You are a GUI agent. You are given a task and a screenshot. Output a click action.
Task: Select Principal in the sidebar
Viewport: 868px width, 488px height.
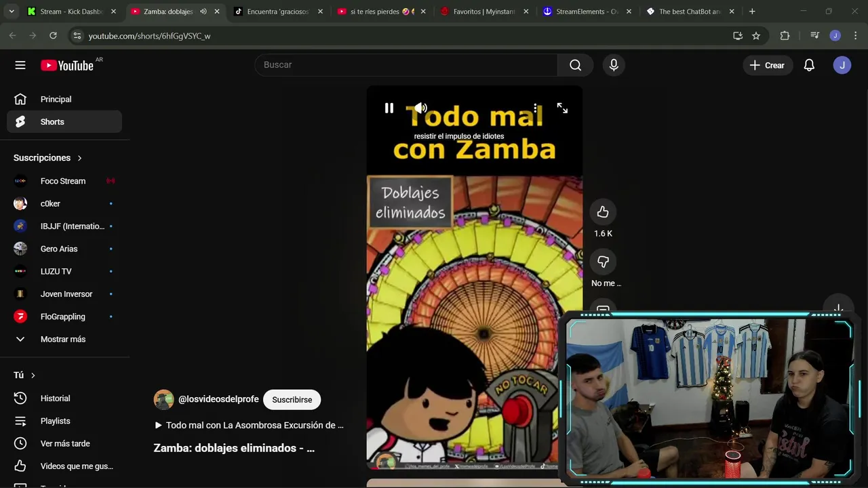point(64,99)
